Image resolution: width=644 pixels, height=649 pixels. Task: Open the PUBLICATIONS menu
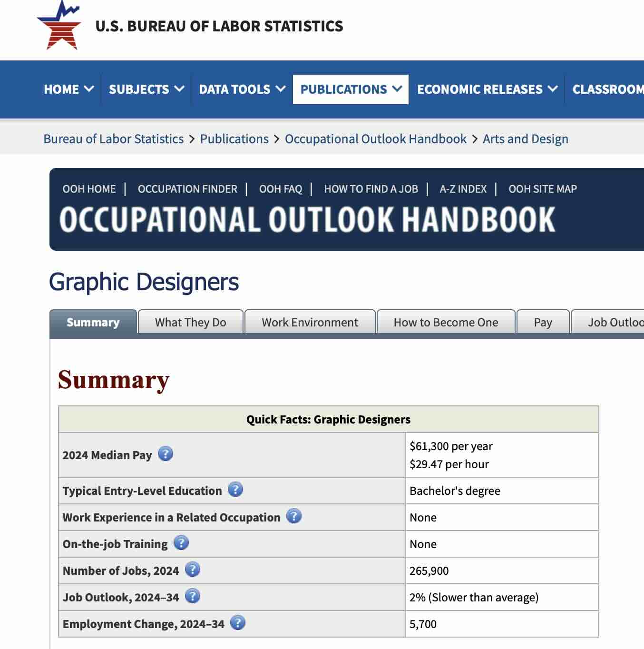pos(351,89)
